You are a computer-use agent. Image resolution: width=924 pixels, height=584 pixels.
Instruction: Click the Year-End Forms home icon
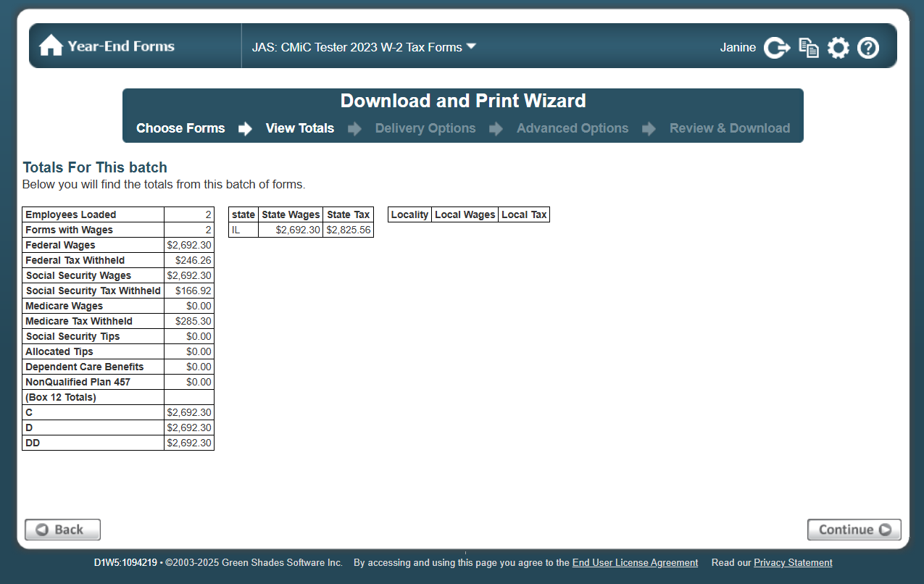click(x=51, y=46)
